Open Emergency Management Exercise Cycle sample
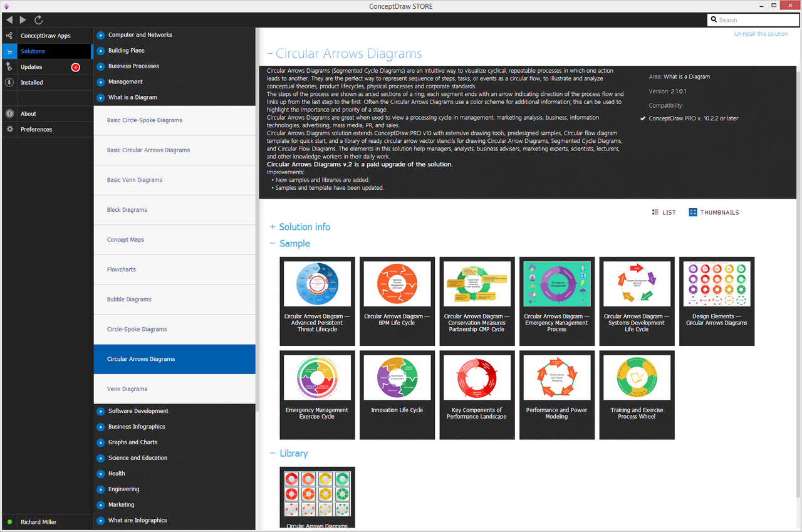The width and height of the screenshot is (802, 532). (x=318, y=395)
